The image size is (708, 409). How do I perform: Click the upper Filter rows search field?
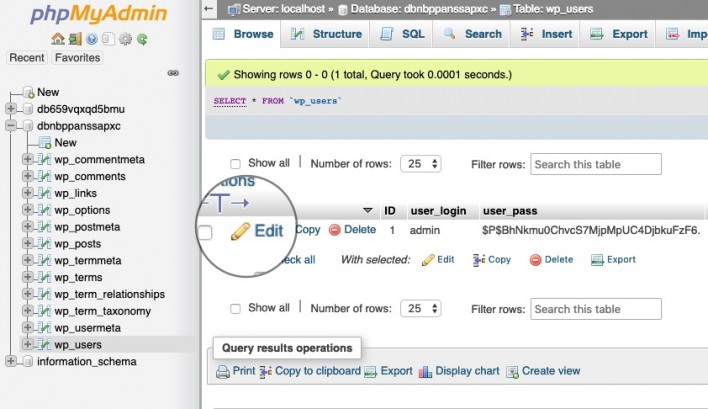pos(596,164)
